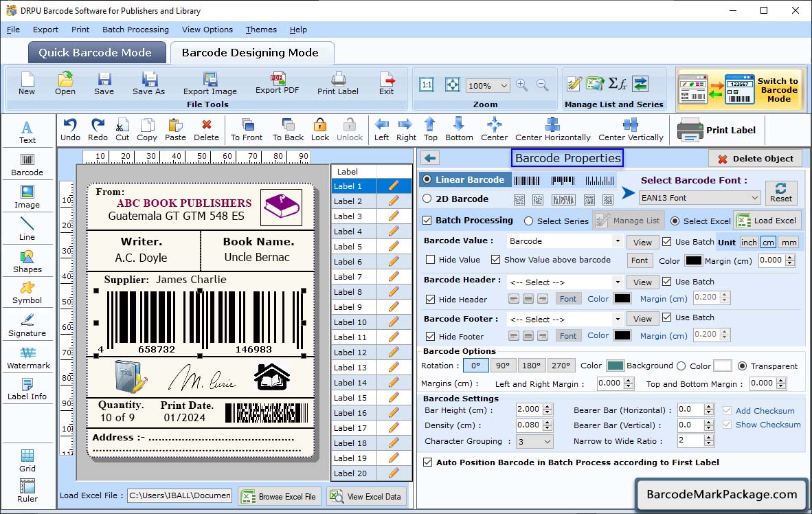Toggle the Hide Value checkbox
Image resolution: width=812 pixels, height=514 pixels.
coord(430,260)
